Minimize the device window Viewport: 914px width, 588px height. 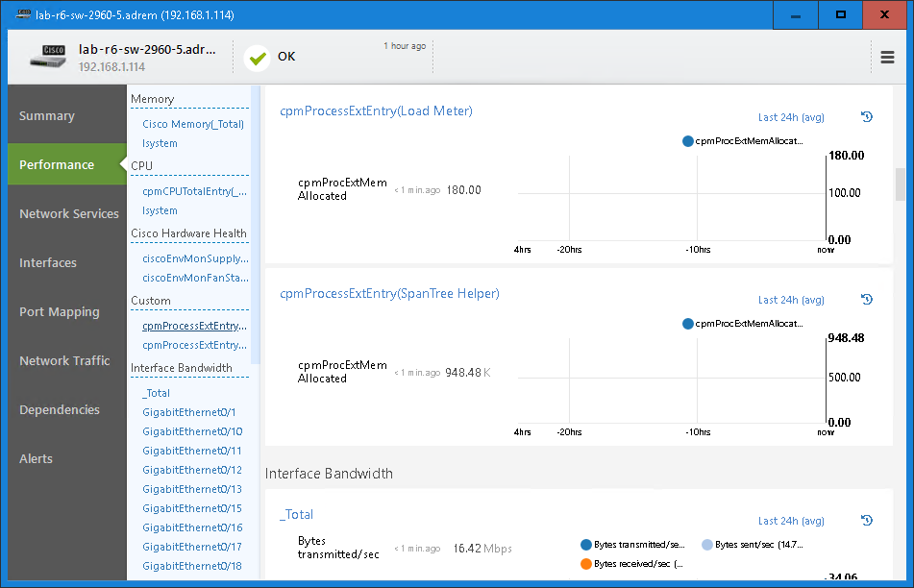coord(795,14)
